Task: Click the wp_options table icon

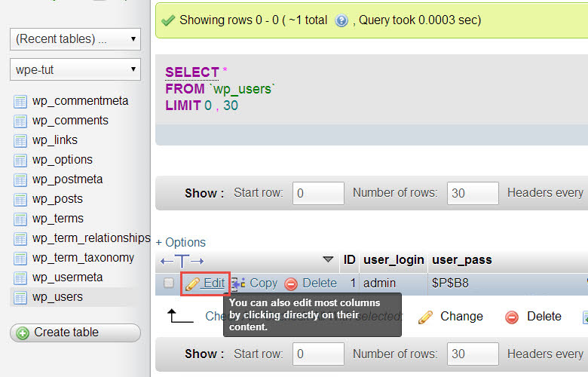Action: [20, 161]
